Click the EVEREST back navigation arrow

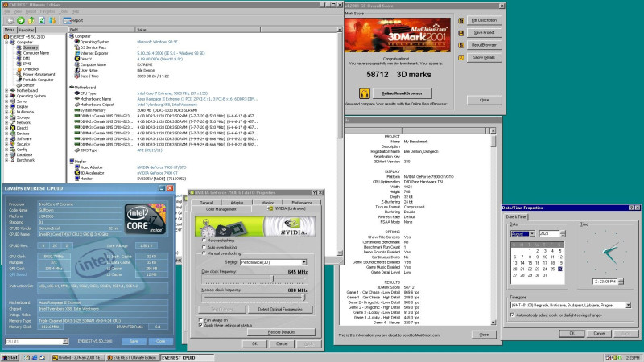(10, 20)
